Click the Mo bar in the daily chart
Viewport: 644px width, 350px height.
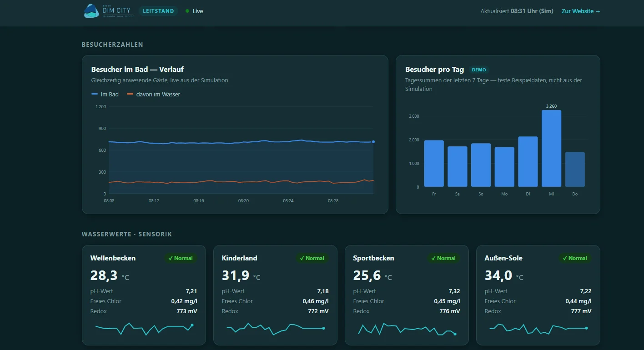(x=504, y=167)
